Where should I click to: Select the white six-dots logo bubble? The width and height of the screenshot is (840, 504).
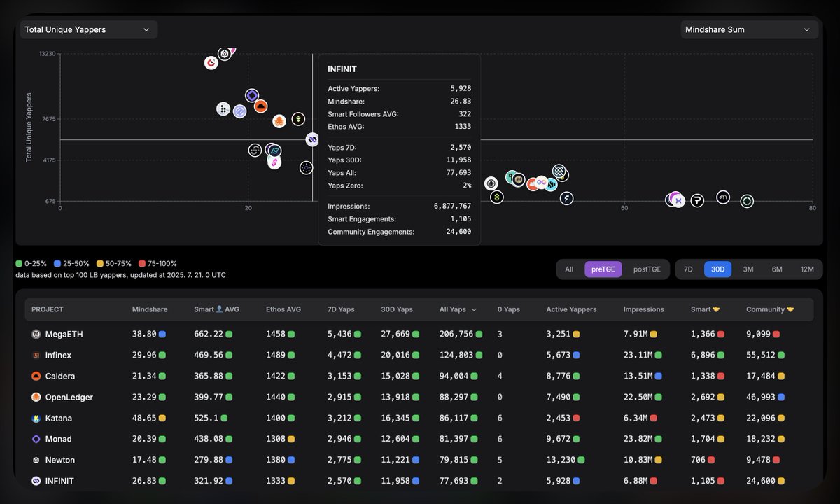click(223, 108)
